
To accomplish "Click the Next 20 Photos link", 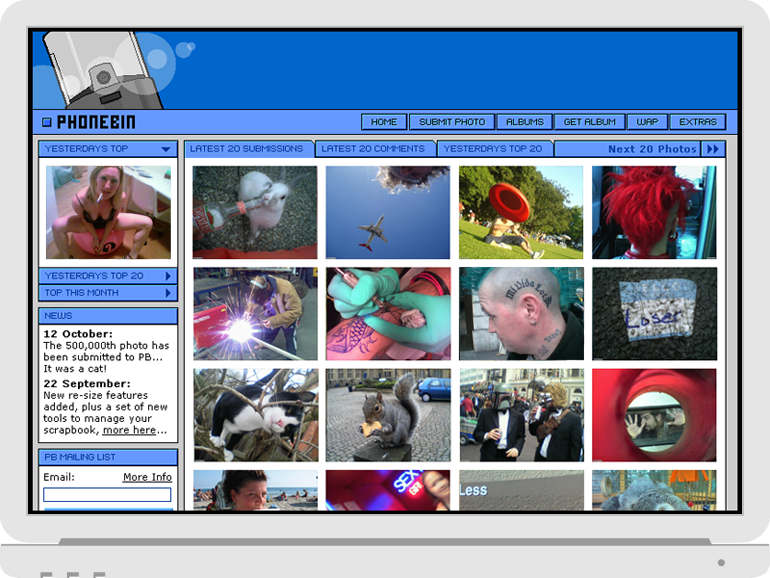I will point(652,149).
